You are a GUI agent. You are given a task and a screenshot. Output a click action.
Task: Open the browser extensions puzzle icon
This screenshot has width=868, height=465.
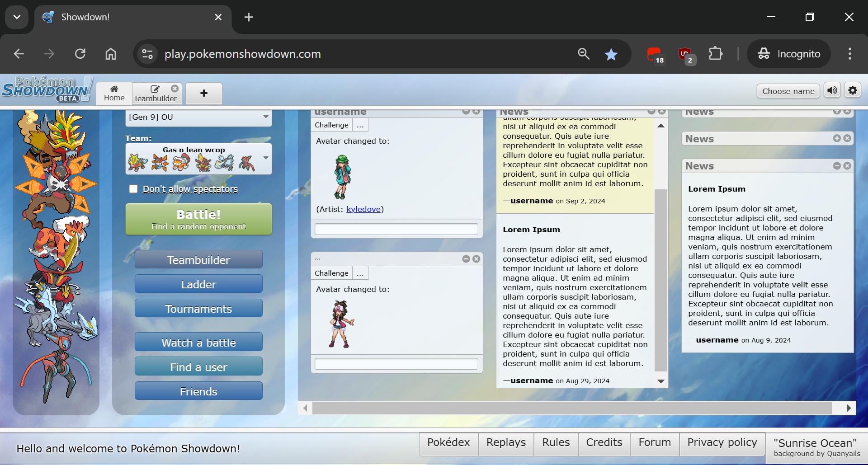(716, 54)
